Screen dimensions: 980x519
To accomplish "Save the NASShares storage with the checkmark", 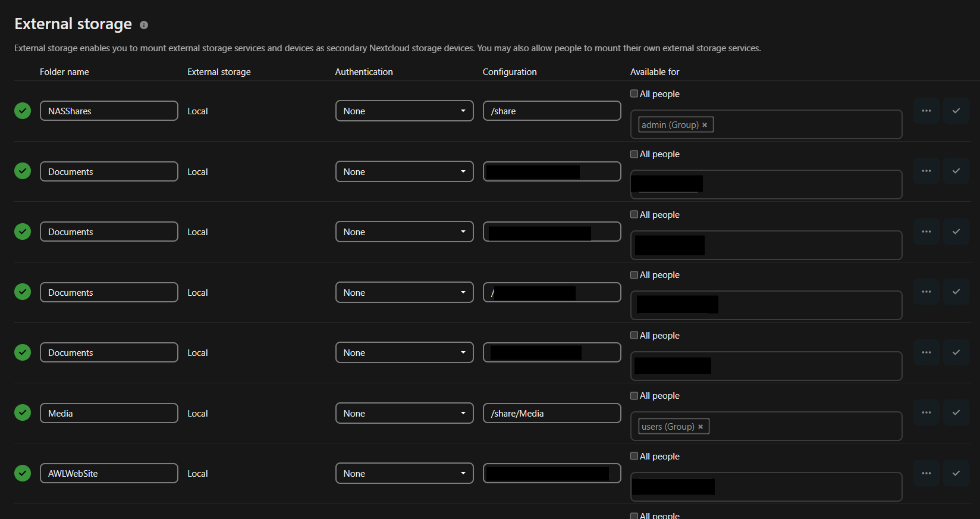I will [956, 111].
